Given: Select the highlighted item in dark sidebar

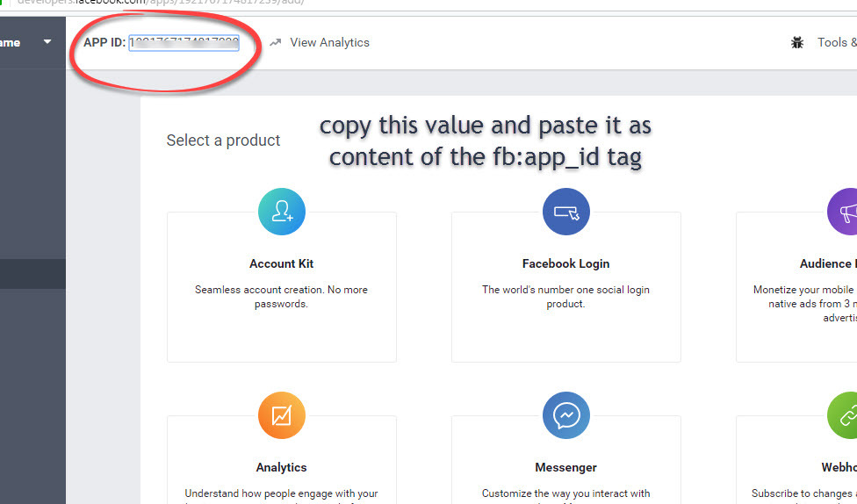Looking at the screenshot, I should point(32,273).
